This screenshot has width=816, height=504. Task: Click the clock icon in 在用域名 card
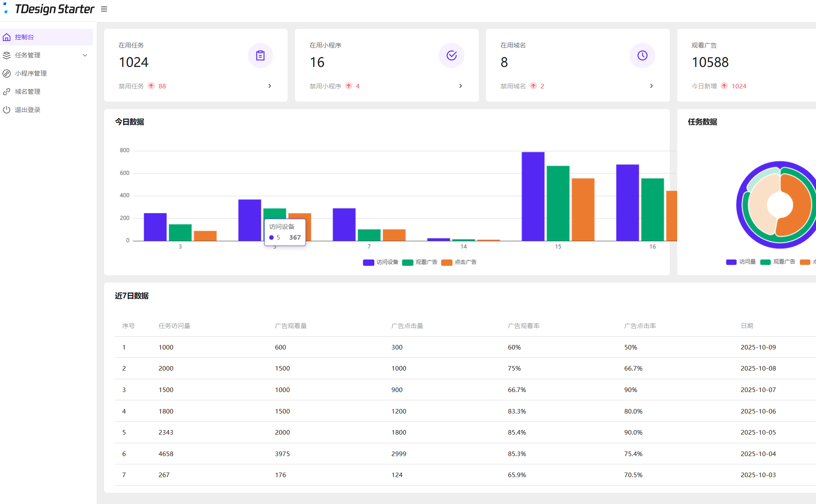[x=642, y=55]
